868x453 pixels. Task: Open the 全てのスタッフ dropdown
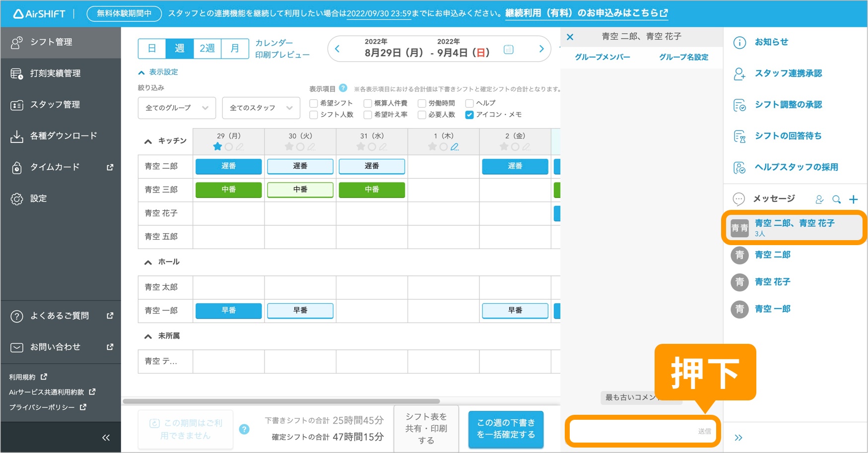(261, 108)
